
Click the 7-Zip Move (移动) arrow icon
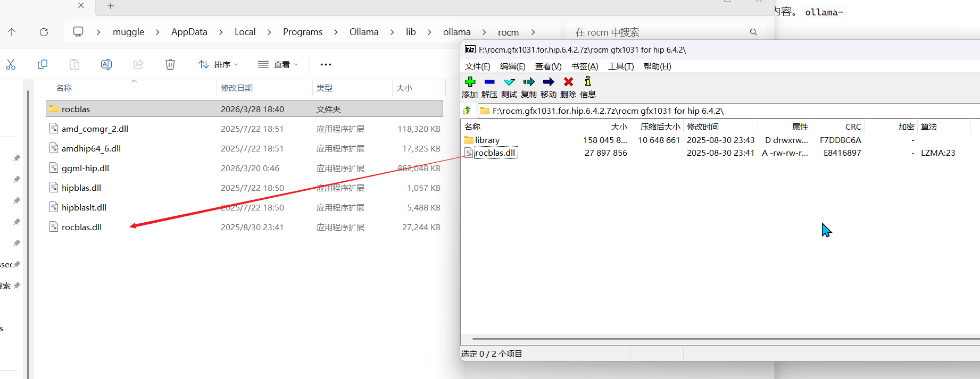point(549,82)
